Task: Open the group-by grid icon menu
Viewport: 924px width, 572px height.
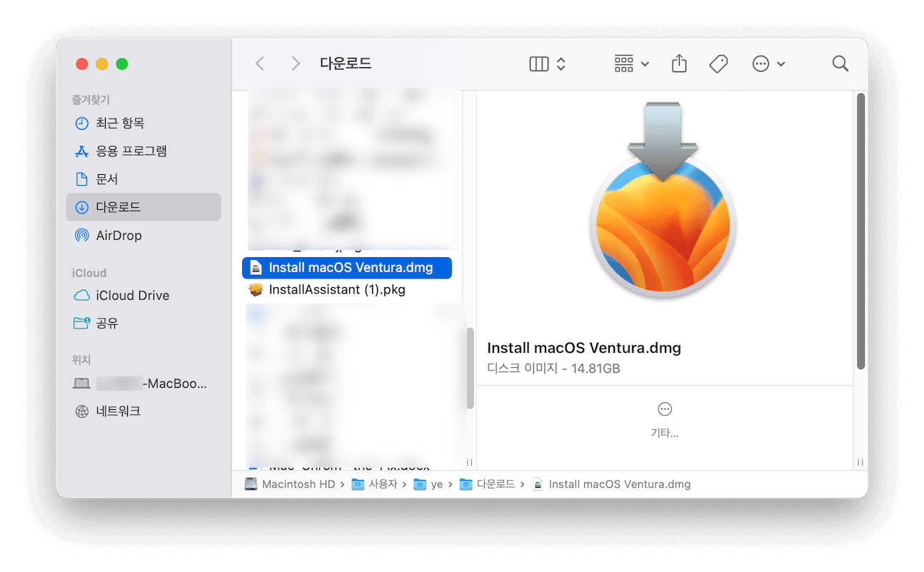Action: (624, 64)
